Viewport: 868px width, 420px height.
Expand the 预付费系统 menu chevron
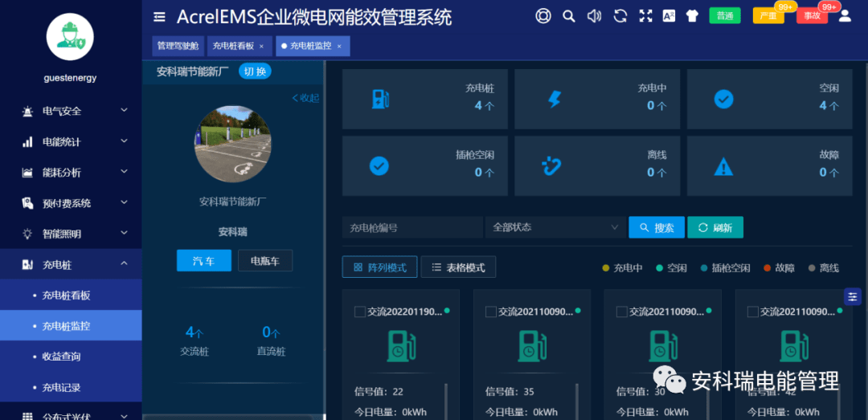(x=124, y=202)
